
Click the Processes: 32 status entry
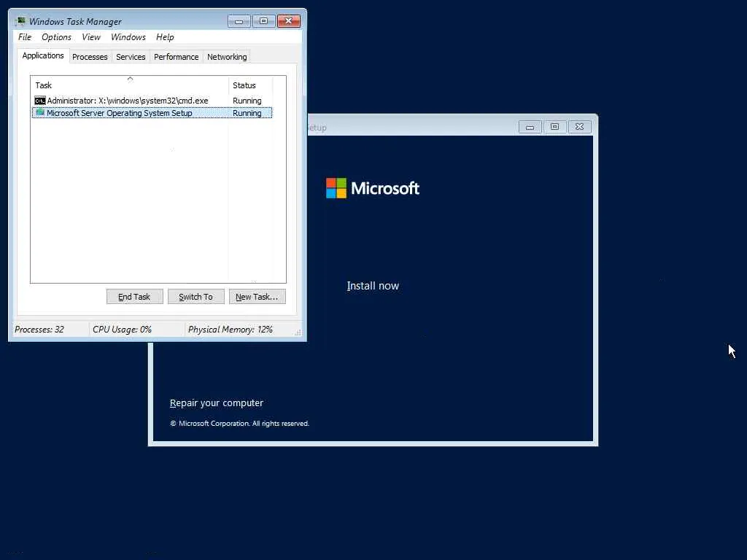click(x=39, y=330)
